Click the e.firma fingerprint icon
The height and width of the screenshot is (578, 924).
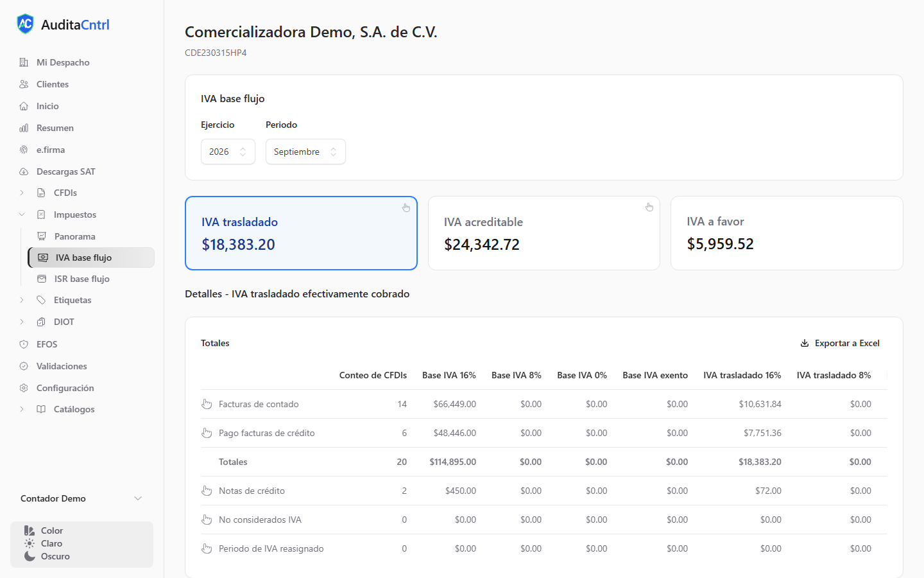pyautogui.click(x=24, y=150)
